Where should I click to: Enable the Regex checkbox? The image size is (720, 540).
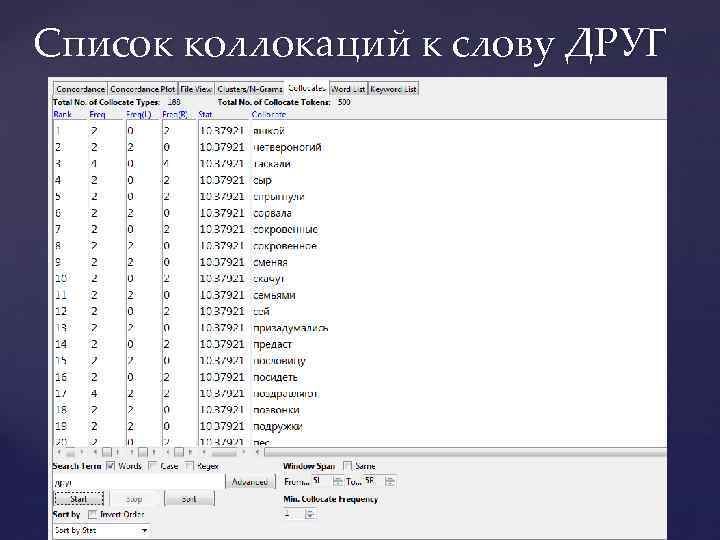[x=189, y=466]
